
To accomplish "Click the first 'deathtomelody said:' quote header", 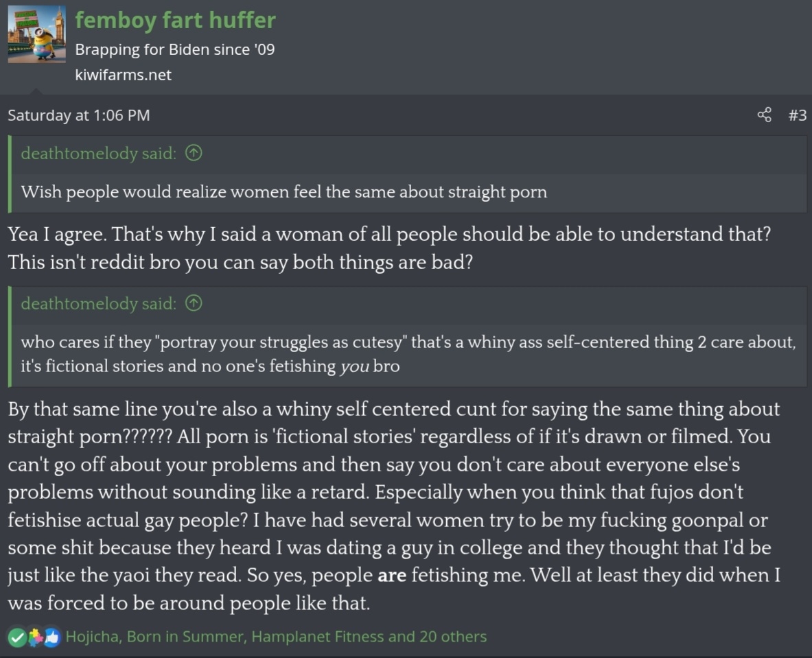I will coord(98,153).
